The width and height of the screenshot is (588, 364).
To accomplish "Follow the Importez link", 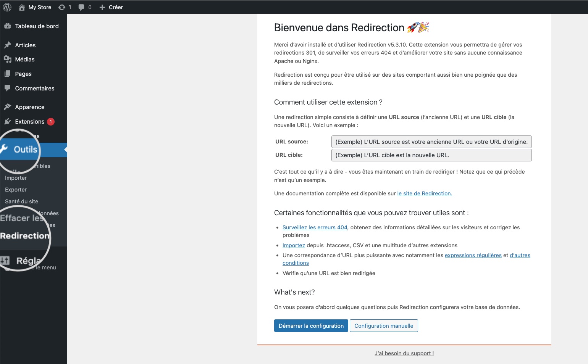I will (294, 245).
